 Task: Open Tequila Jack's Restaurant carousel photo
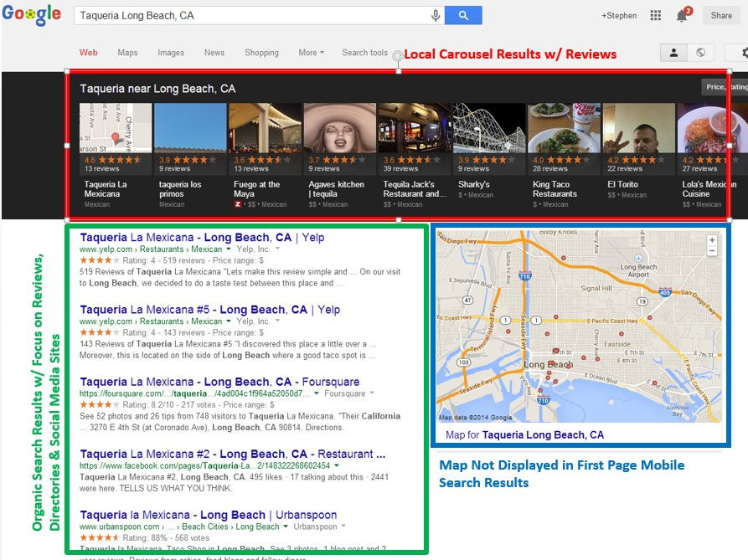click(x=414, y=128)
